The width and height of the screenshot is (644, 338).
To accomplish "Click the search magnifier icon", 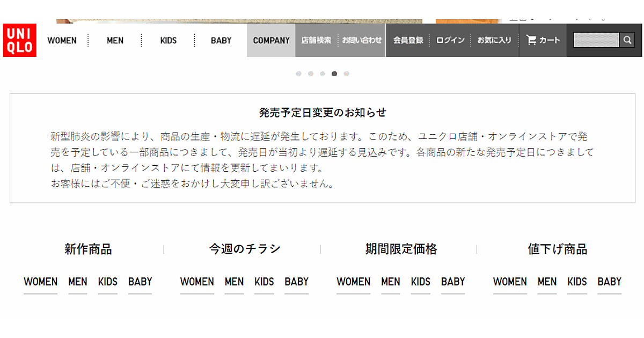I will point(627,40).
